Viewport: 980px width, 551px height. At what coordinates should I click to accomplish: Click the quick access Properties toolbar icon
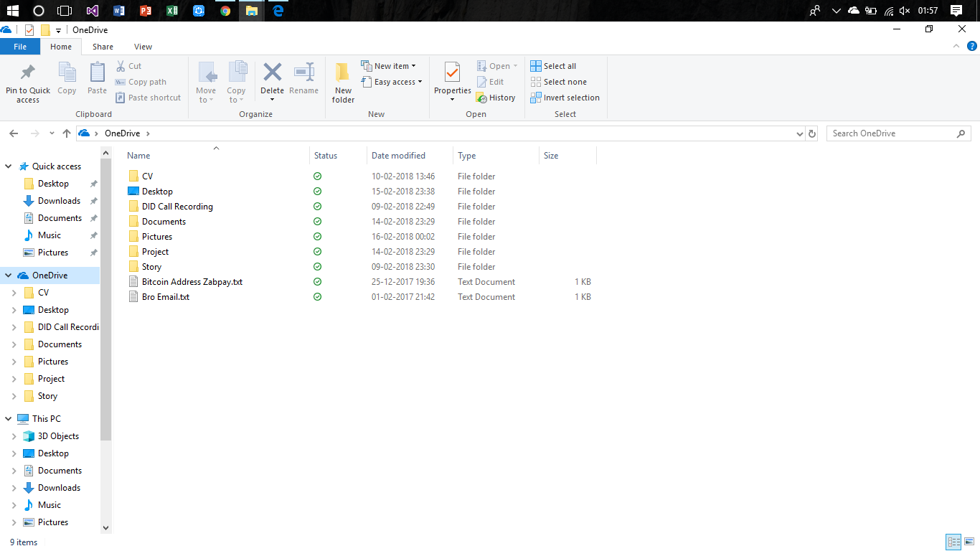(29, 30)
